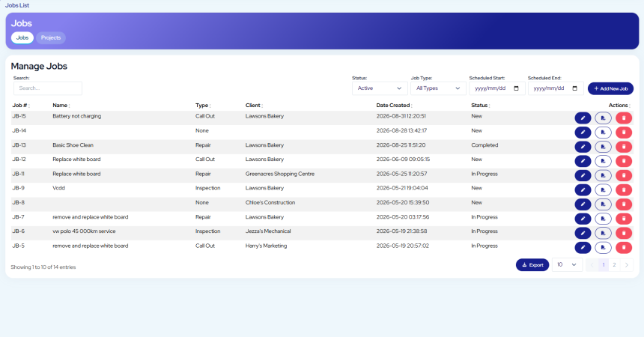Open the document icon for JB-8
644x337 pixels.
click(603, 204)
